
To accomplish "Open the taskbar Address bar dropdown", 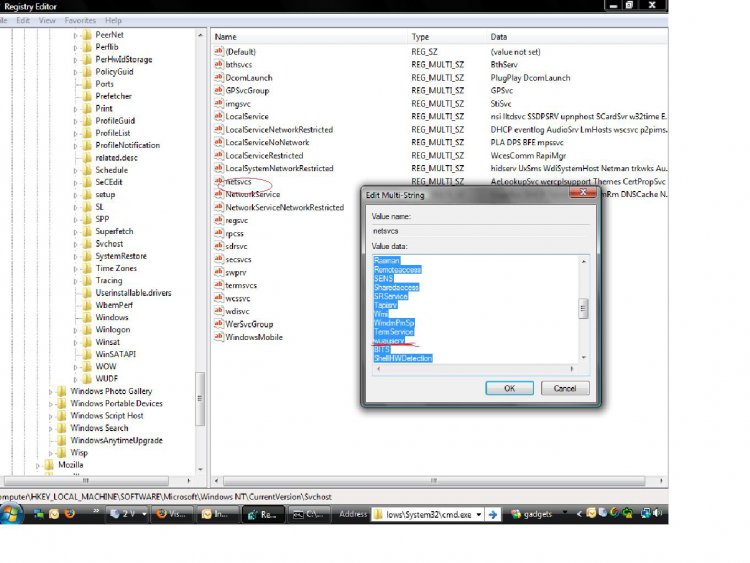I will pyautogui.click(x=478, y=515).
